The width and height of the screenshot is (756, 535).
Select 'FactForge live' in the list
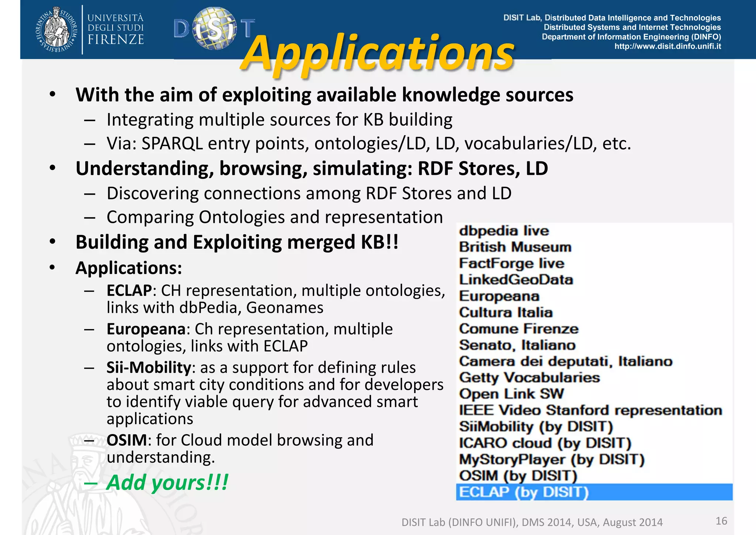click(512, 263)
